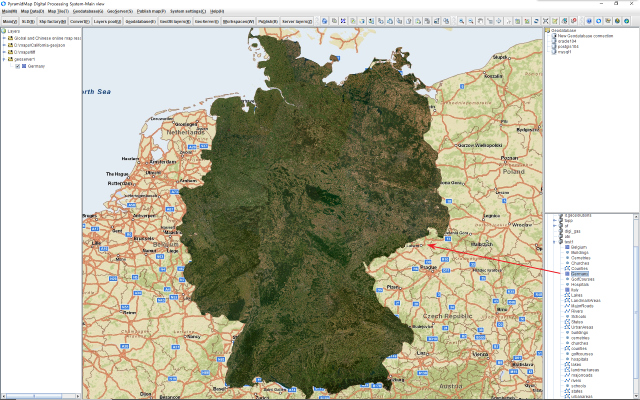
Task: Click the database tree scroll-down arrow
Action: [x=636, y=397]
